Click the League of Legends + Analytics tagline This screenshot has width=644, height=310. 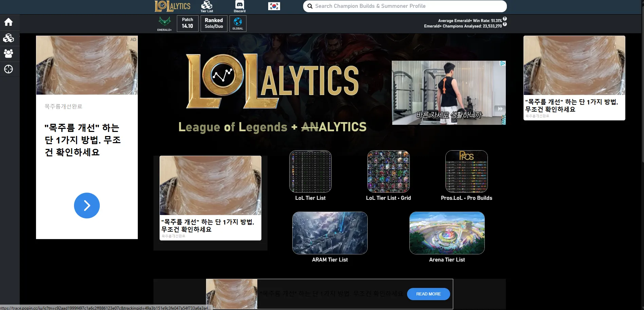[x=272, y=127]
